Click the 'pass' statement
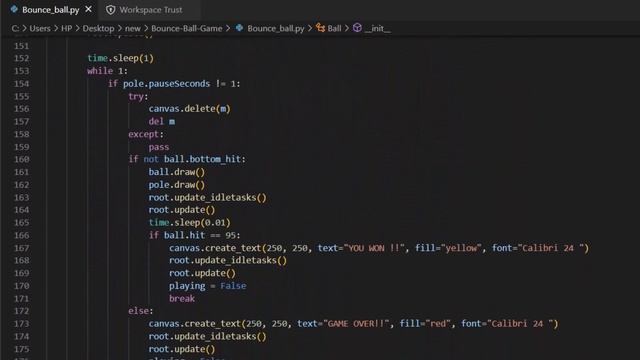 159,147
